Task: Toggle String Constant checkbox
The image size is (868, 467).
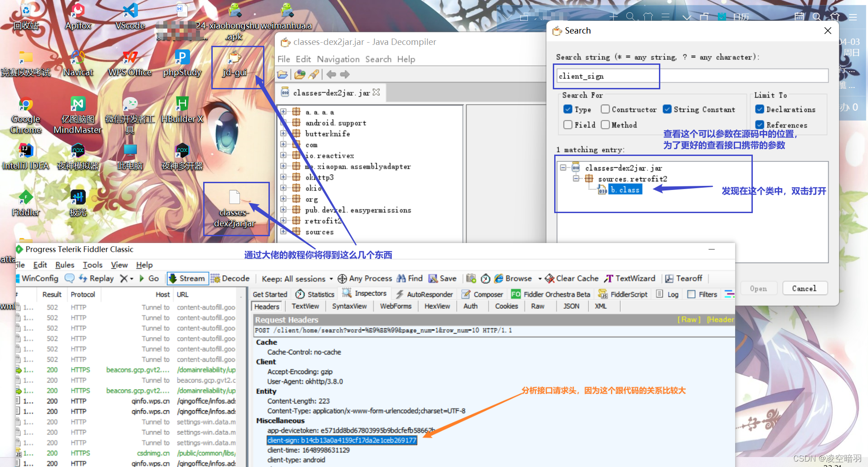Action: click(x=667, y=109)
